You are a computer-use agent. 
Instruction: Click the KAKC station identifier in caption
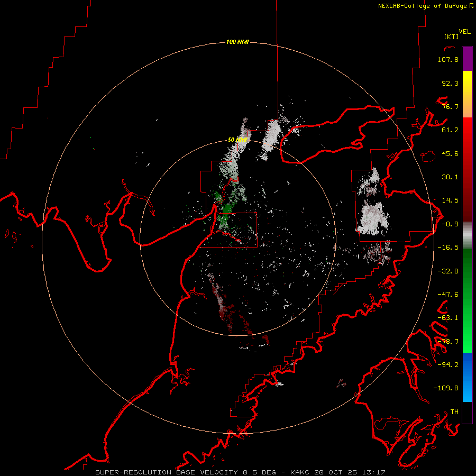pos(300,472)
